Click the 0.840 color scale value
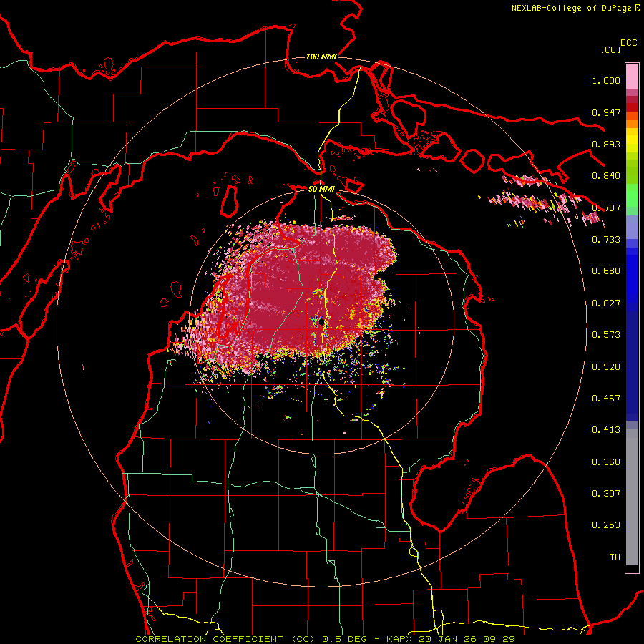Screen dimensions: 644x644 point(606,176)
